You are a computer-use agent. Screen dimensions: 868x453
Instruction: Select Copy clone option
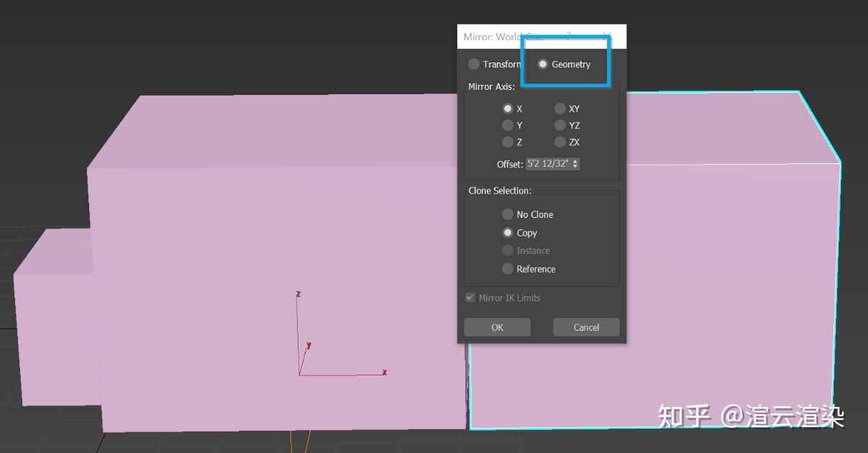tap(508, 232)
